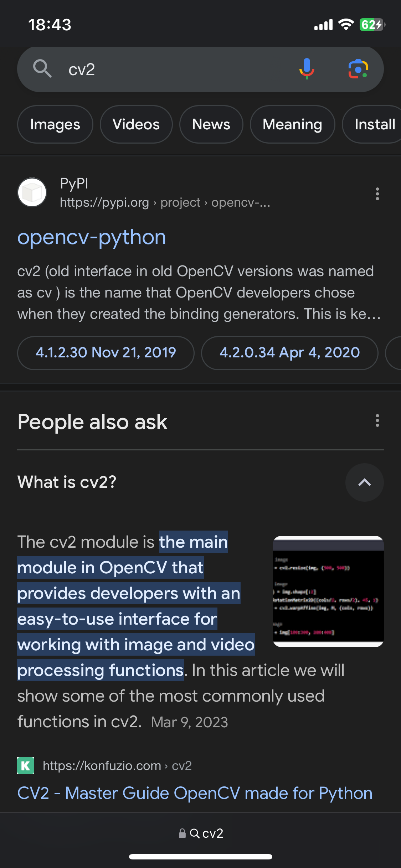Screen dimensions: 401x868
Task: Tap the PyPI site favicon
Action: coord(32,192)
